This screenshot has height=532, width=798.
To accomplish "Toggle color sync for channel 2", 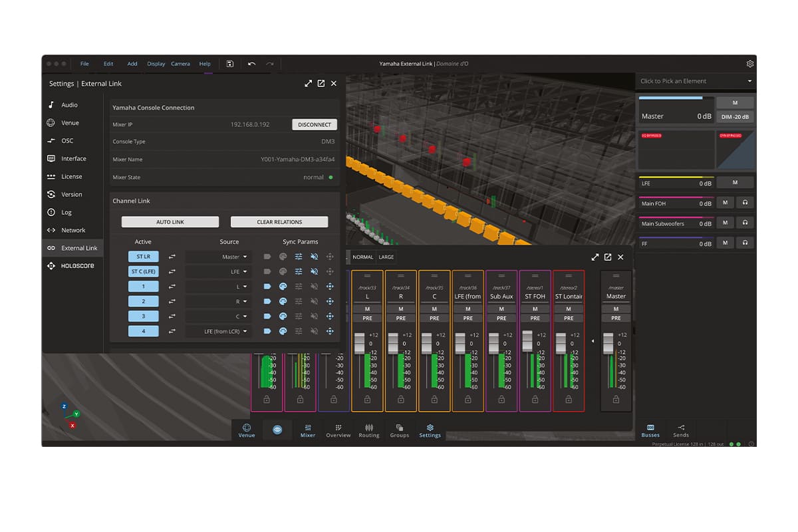I will point(283,301).
